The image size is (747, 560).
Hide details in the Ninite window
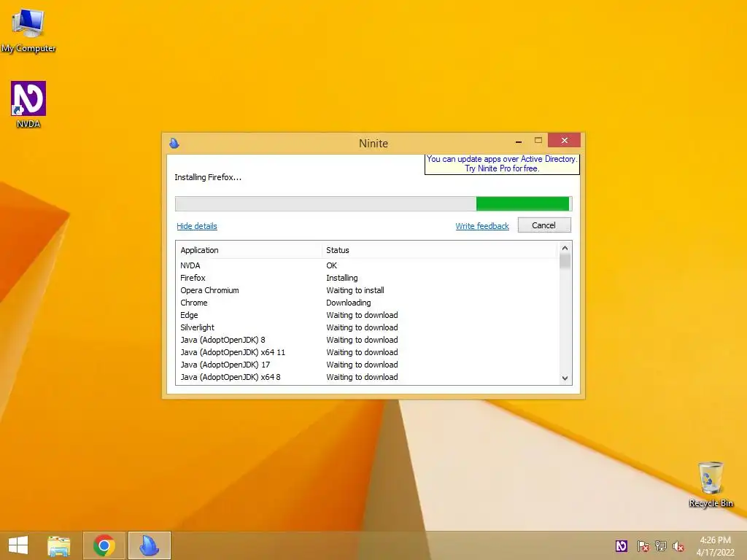pyautogui.click(x=197, y=226)
